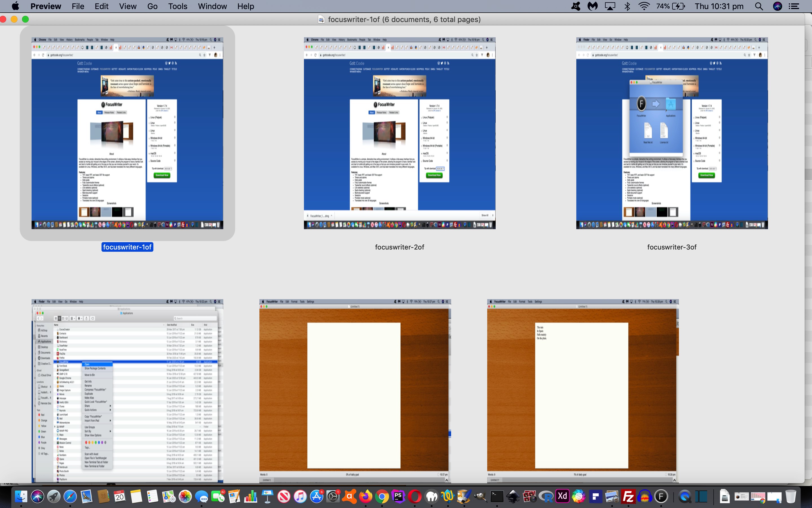Open the Malwarebytes menu bar icon
Image resolution: width=812 pixels, height=508 pixels.
[x=593, y=6]
